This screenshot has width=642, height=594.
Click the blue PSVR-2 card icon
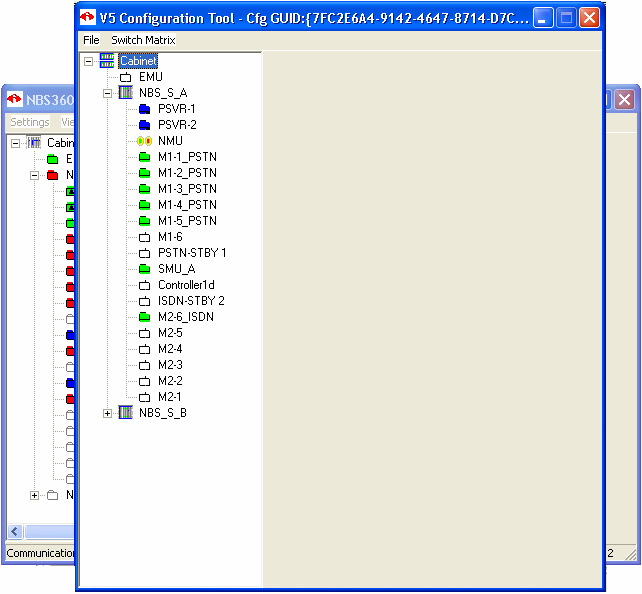[145, 125]
